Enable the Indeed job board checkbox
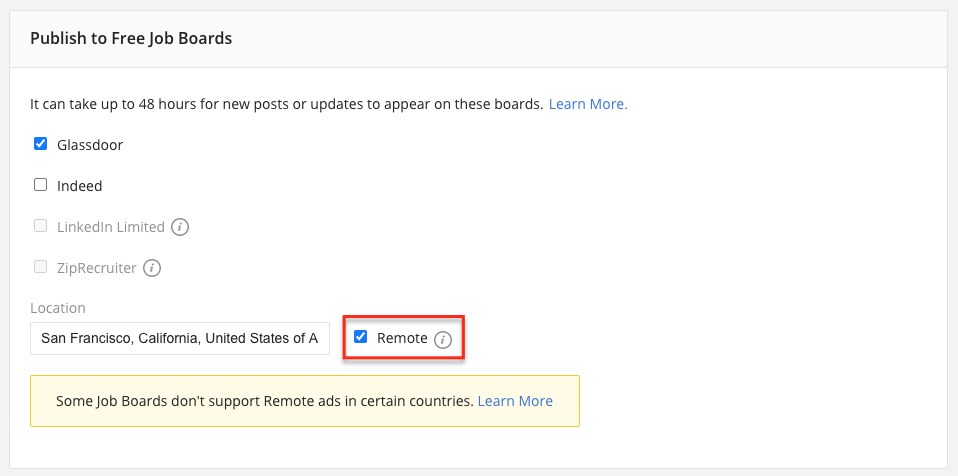The image size is (958, 476). click(40, 185)
